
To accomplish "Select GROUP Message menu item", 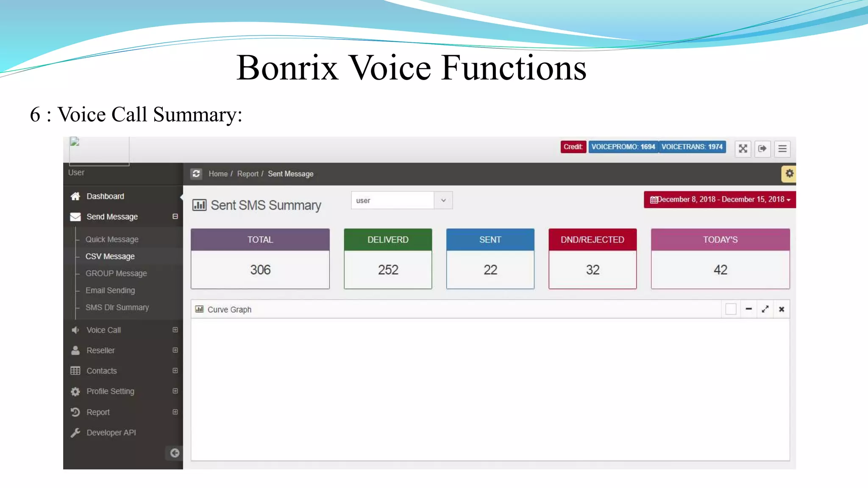I will [116, 273].
